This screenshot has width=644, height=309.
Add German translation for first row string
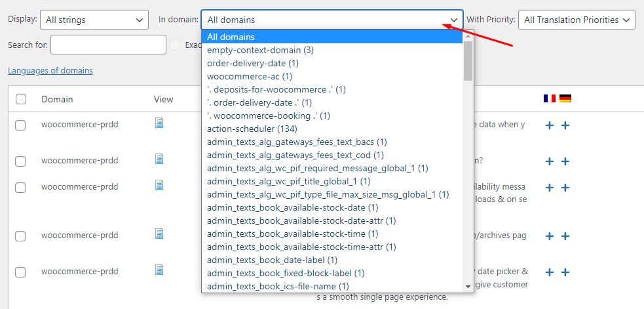(565, 125)
